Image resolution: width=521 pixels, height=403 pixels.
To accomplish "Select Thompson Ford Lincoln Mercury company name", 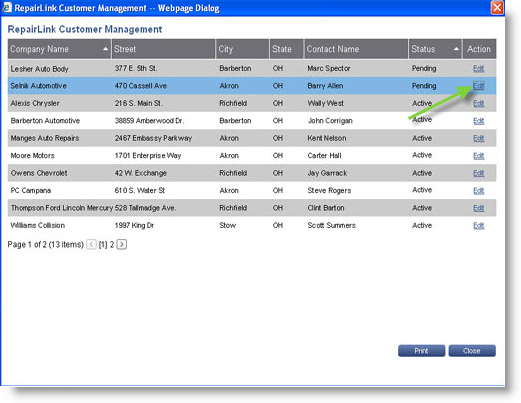I will [62, 208].
